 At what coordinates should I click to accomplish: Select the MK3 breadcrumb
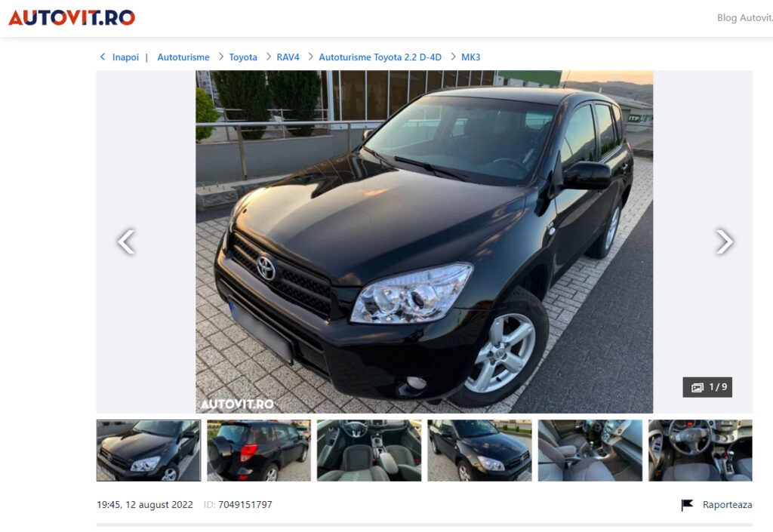click(x=471, y=57)
